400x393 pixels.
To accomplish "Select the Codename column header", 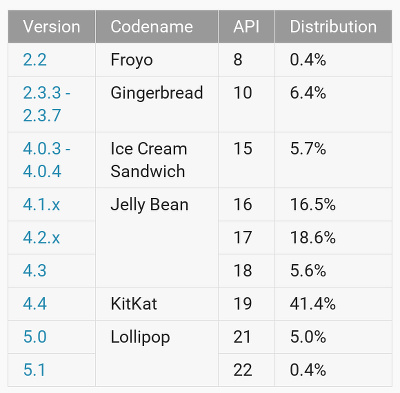I will (x=157, y=27).
